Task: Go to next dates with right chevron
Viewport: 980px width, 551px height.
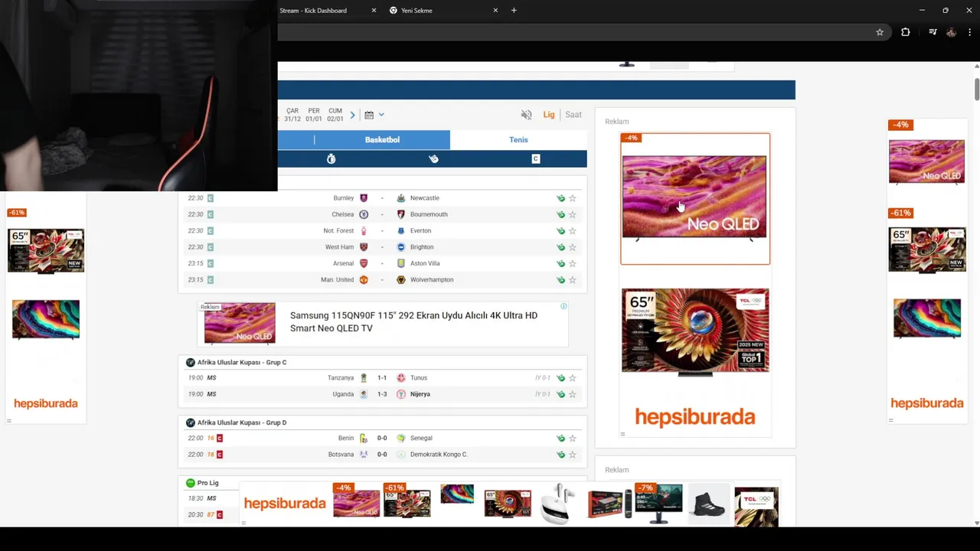Action: point(352,115)
